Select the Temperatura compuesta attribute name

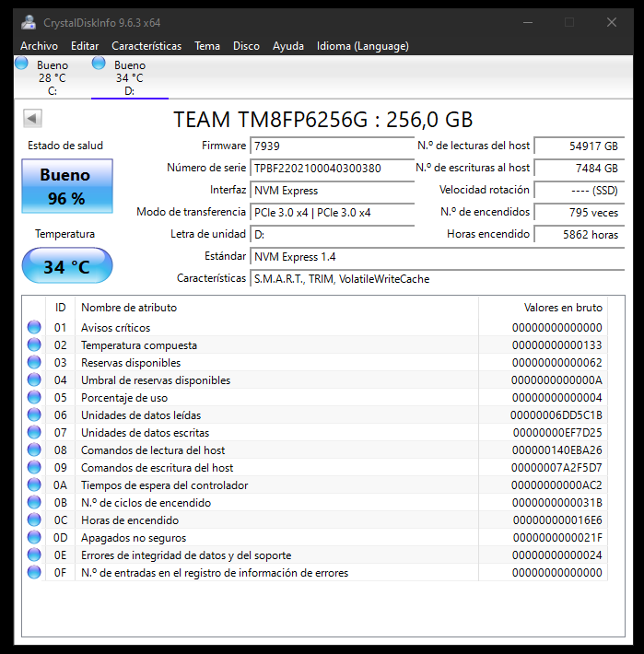(139, 345)
